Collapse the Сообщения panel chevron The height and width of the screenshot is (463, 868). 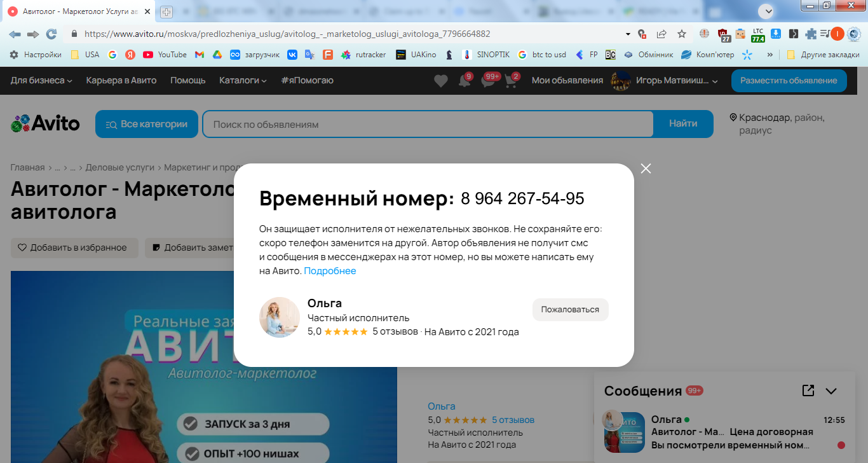831,391
